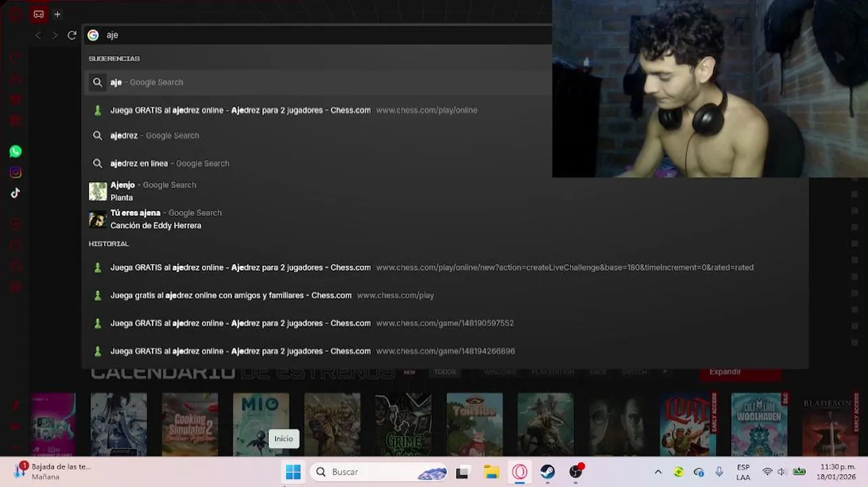This screenshot has width=868, height=487.
Task: Select the XBOX platform filter
Action: (598, 372)
